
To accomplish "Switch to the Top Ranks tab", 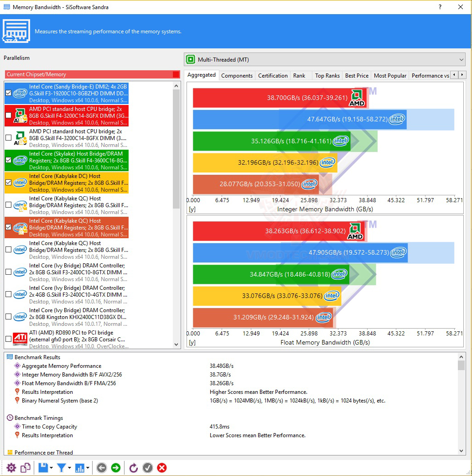I will pos(327,76).
